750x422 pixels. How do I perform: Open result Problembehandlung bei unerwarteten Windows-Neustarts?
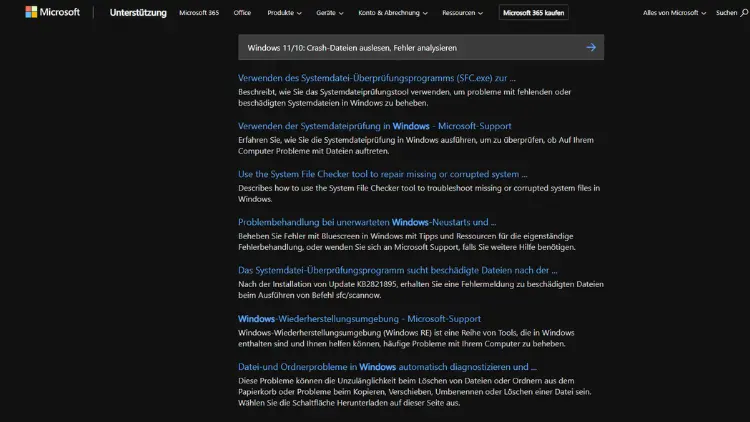click(x=367, y=222)
